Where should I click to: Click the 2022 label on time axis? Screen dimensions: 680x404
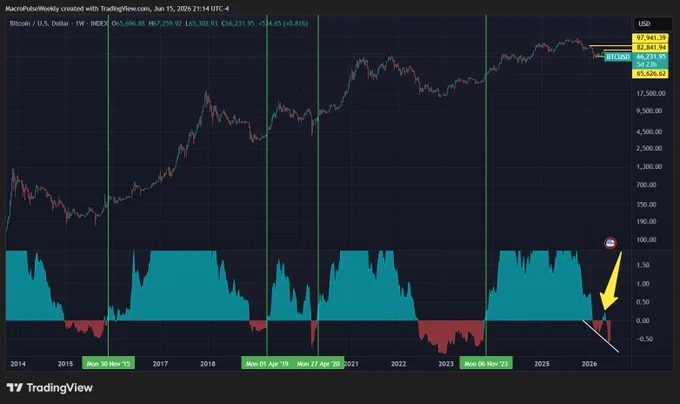coord(398,364)
